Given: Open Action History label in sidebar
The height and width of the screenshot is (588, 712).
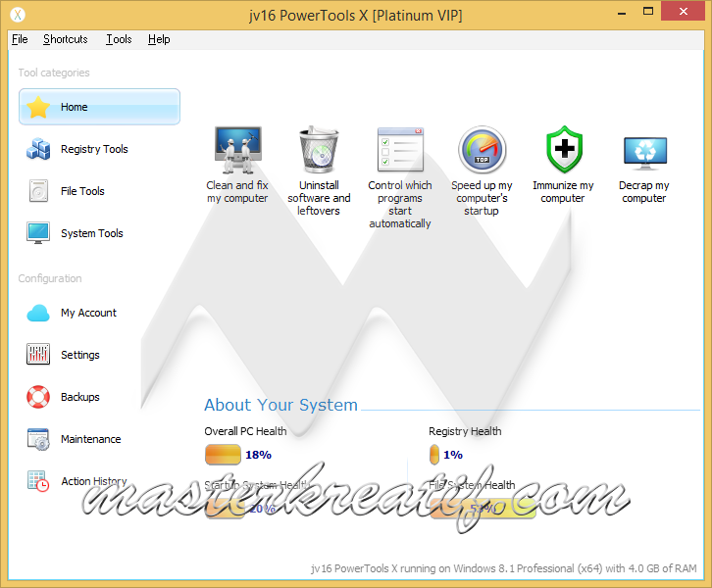Looking at the screenshot, I should 94,481.
